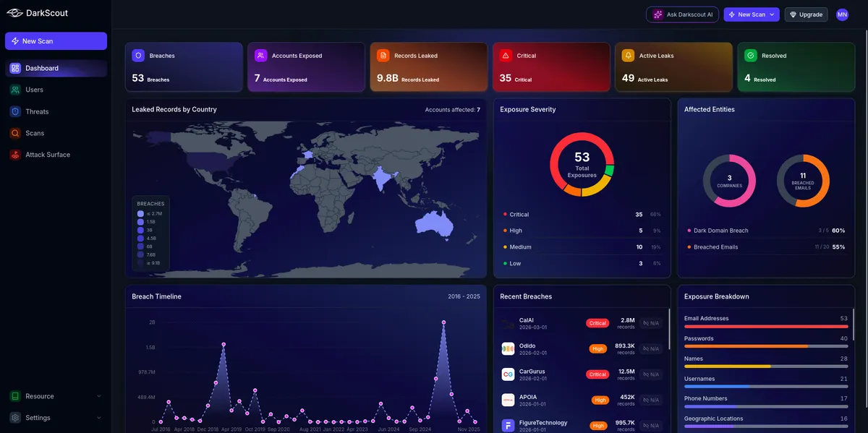Navigate to Attack Surface
Screen dimensions: 868x433
(48, 155)
